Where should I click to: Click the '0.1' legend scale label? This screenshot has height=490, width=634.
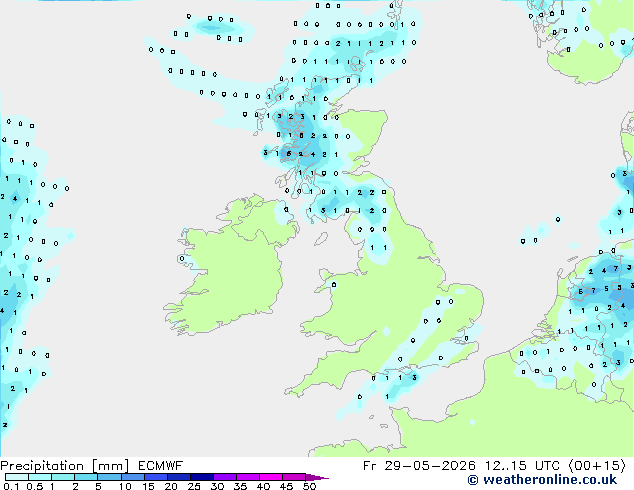[11, 486]
